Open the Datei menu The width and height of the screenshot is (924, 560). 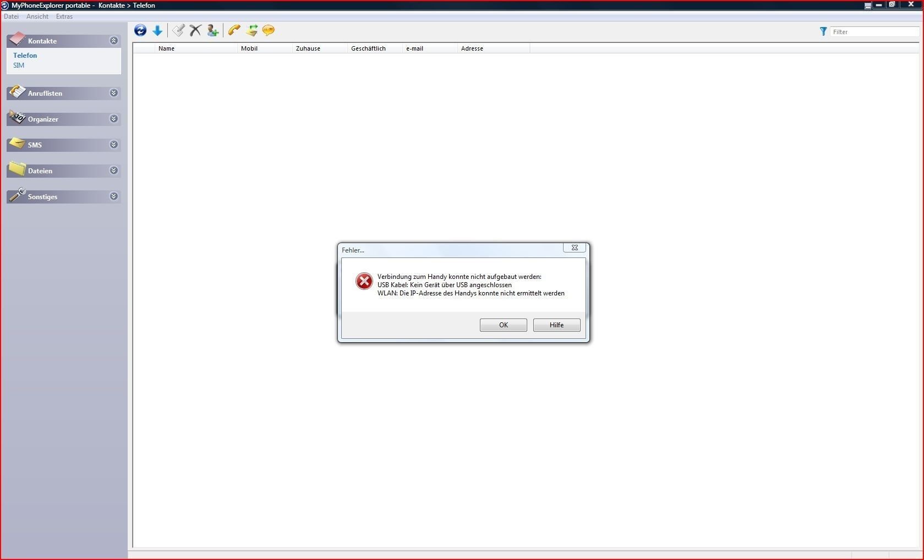click(11, 17)
